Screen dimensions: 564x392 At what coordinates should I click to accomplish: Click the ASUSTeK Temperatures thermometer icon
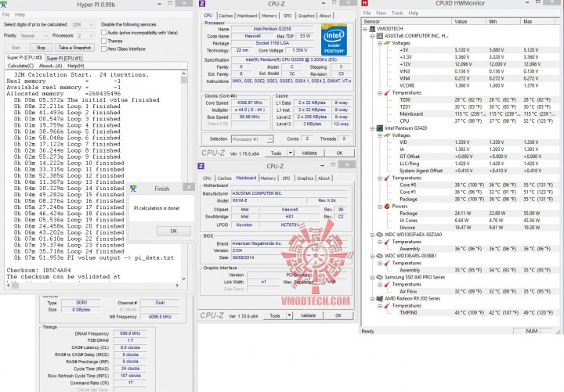(x=387, y=92)
